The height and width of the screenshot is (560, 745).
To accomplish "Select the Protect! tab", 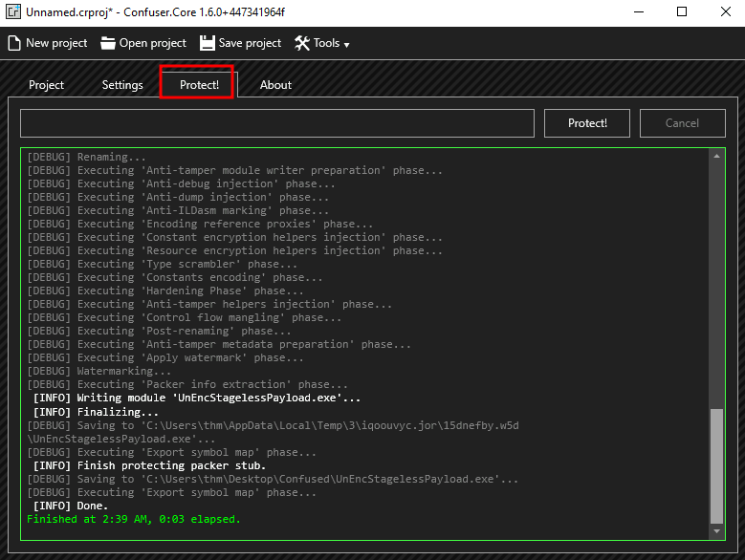I will tap(199, 85).
